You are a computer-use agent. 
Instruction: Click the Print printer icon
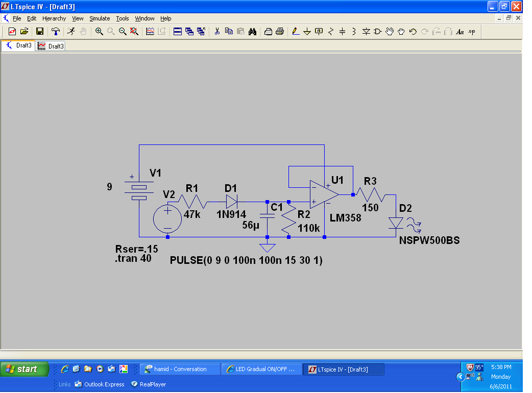pos(280,32)
